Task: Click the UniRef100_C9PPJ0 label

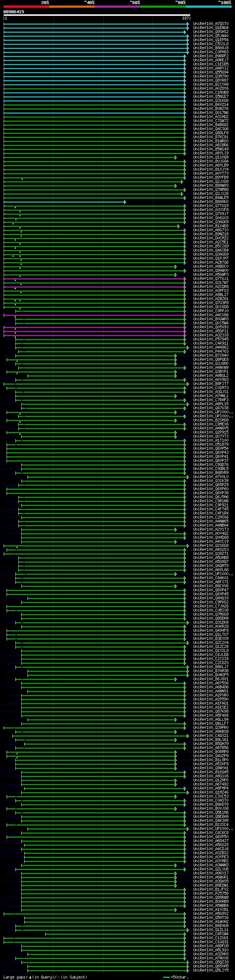Action: pyautogui.click(x=211, y=311)
